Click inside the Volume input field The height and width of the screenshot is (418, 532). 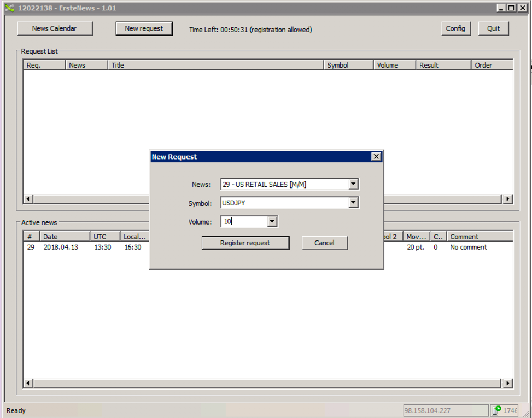[244, 221]
